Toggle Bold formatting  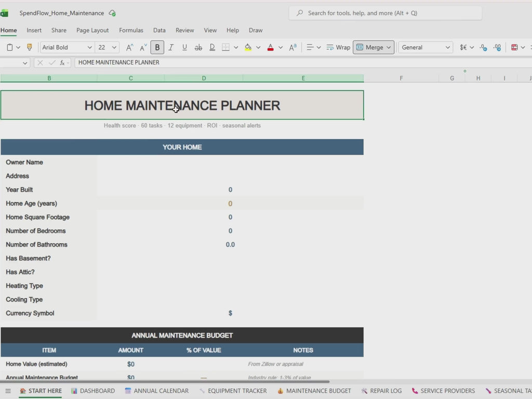[x=157, y=47]
